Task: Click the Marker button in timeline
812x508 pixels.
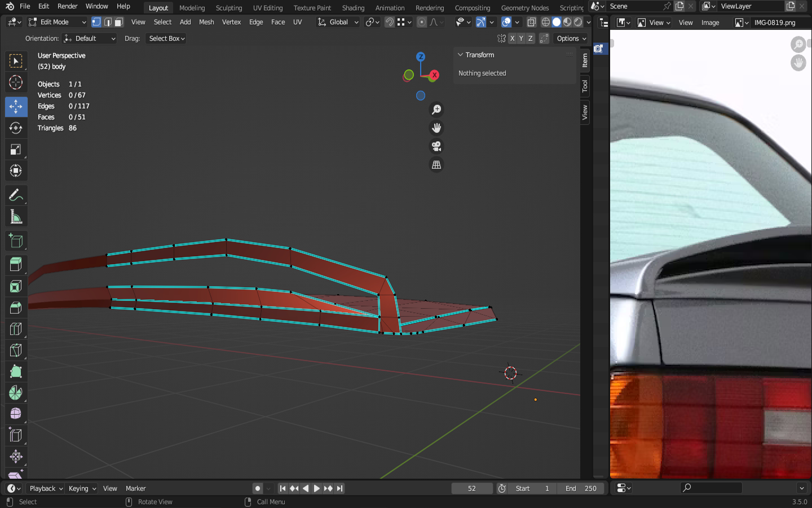Action: (135, 488)
